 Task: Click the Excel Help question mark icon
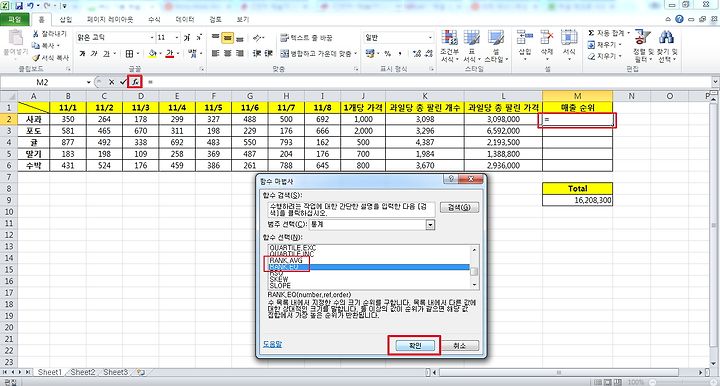[x=680, y=19]
